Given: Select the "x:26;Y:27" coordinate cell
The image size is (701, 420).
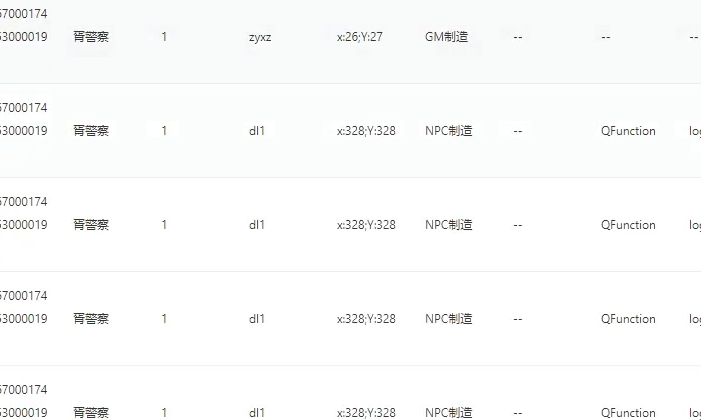Looking at the screenshot, I should (360, 37).
